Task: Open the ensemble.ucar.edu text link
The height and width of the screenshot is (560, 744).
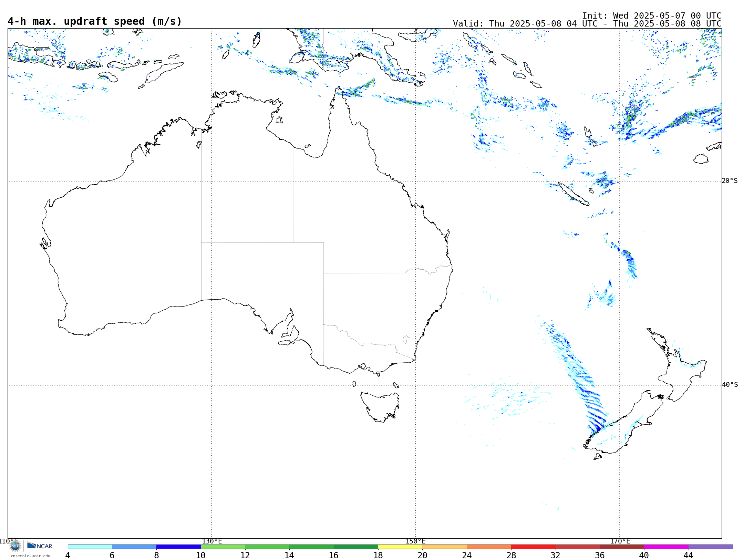Action: [30, 556]
